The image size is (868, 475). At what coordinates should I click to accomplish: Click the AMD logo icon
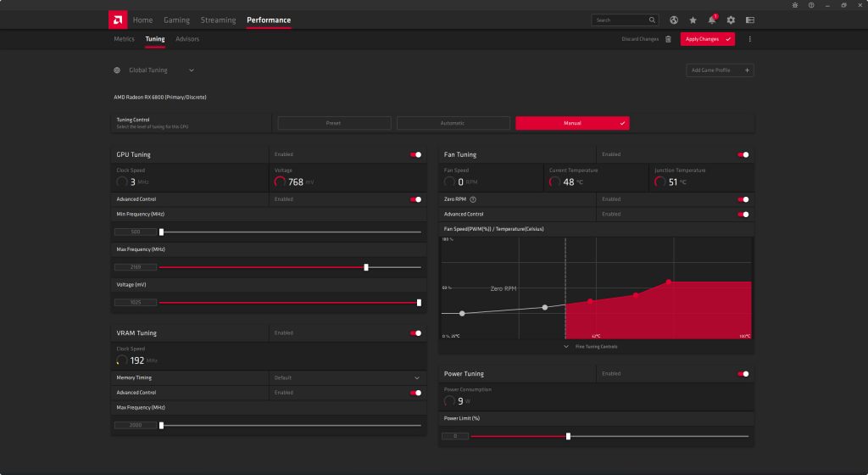tap(119, 20)
